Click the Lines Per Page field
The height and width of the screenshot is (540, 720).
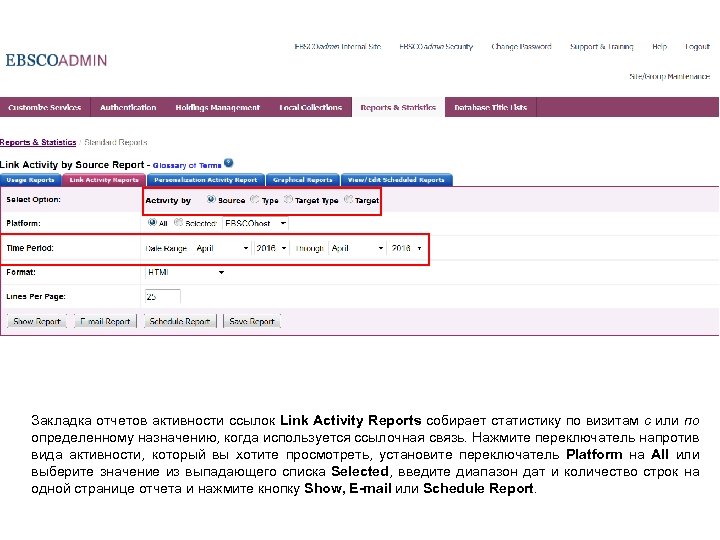(163, 297)
